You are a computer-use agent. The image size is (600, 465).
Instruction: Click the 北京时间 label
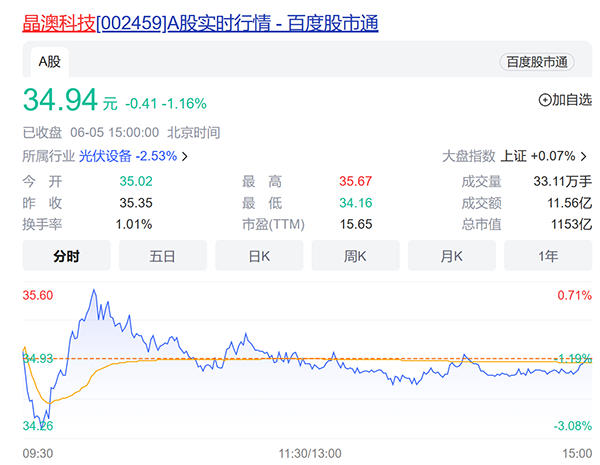click(194, 133)
